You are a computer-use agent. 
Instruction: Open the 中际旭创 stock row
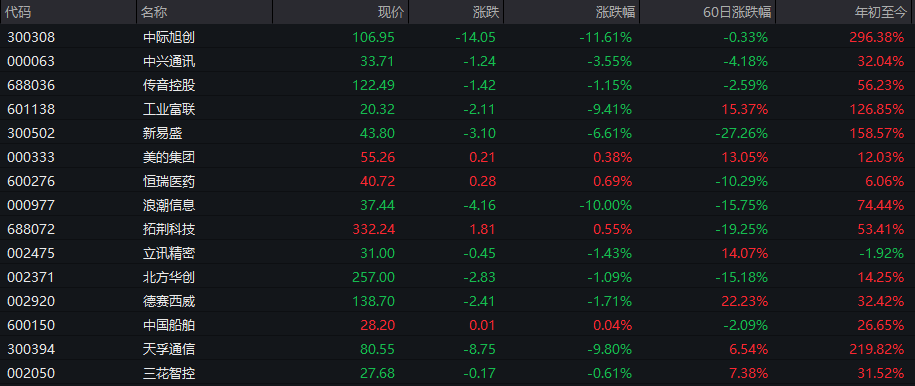coord(458,37)
